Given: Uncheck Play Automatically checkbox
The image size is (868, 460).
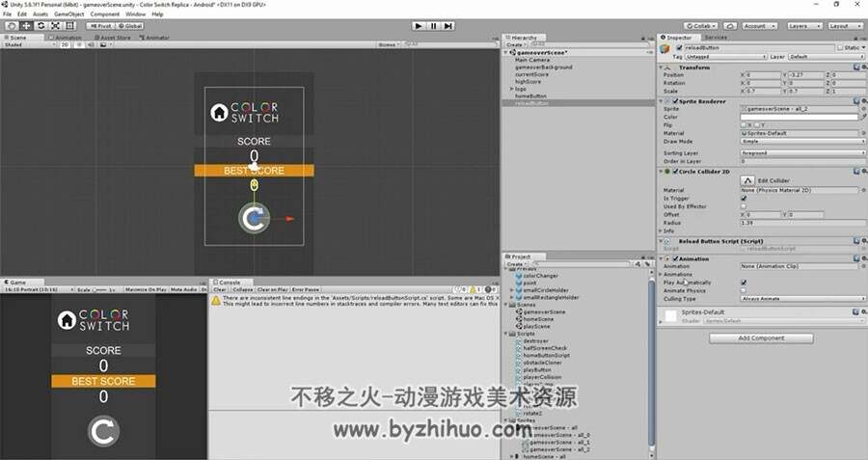Looking at the screenshot, I should (x=744, y=283).
